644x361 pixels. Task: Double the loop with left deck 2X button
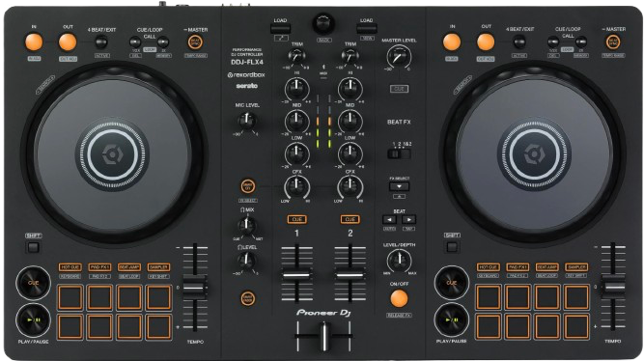click(163, 42)
